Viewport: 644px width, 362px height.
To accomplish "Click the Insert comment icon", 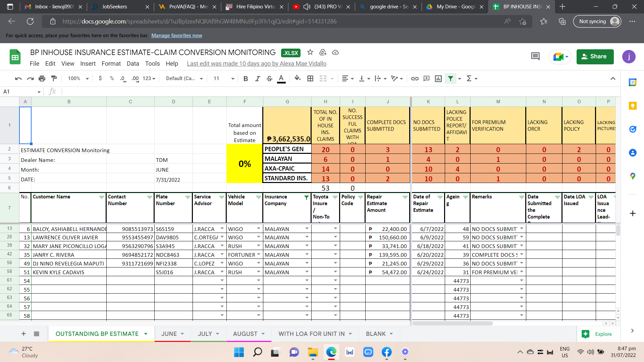I will (427, 78).
